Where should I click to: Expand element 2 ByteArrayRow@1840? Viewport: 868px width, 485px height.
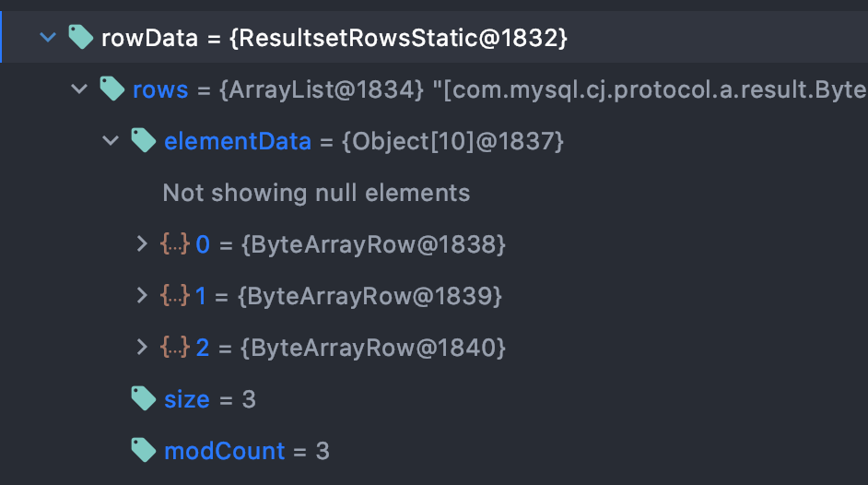point(142,347)
